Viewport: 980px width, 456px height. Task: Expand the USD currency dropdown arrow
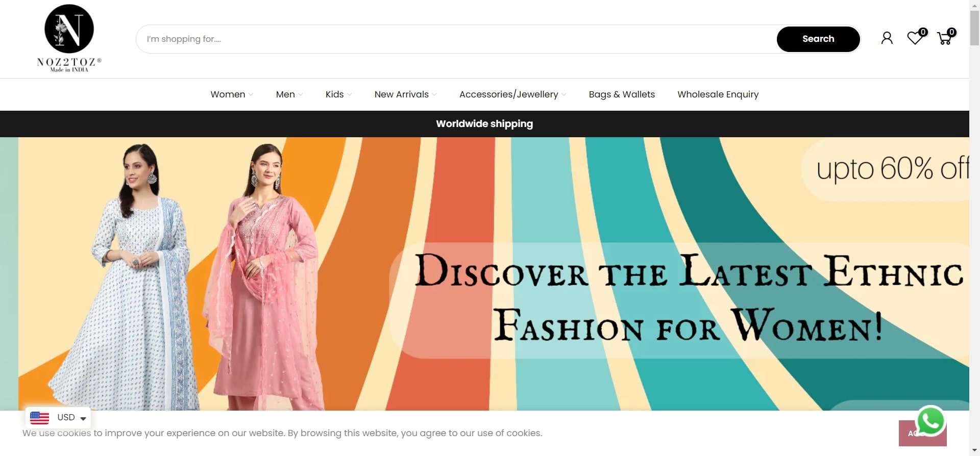click(x=83, y=419)
